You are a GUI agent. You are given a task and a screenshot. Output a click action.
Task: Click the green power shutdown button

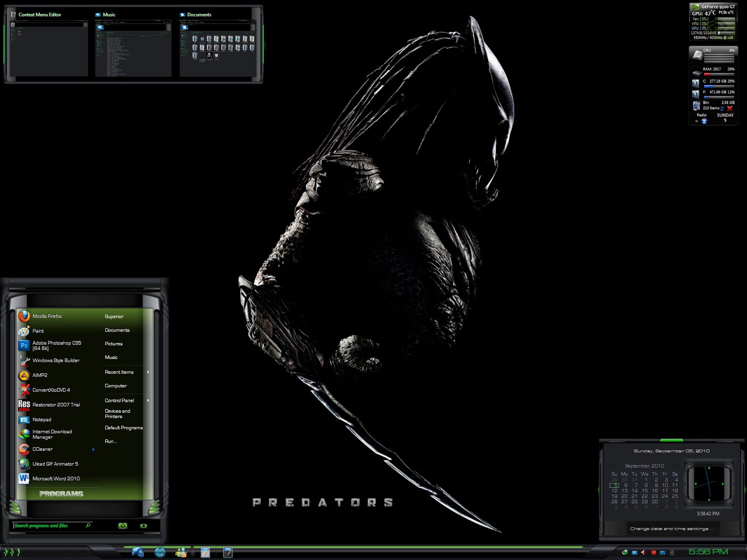coord(123,525)
